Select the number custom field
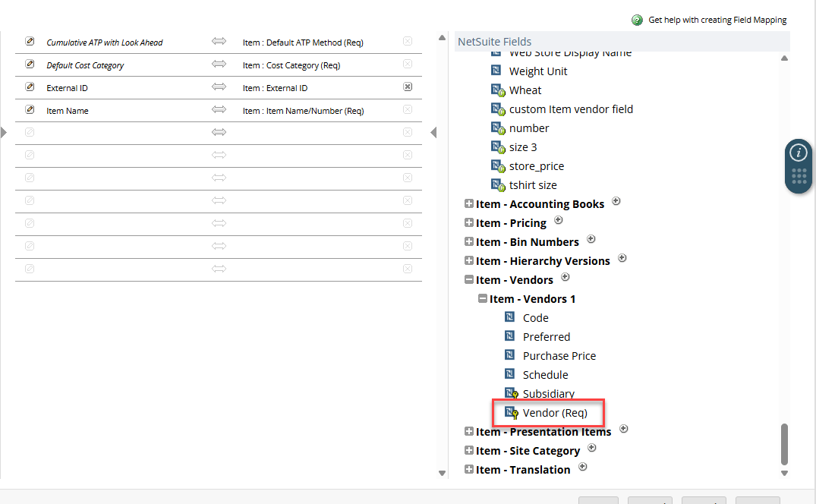The height and width of the screenshot is (504, 816). coord(529,128)
